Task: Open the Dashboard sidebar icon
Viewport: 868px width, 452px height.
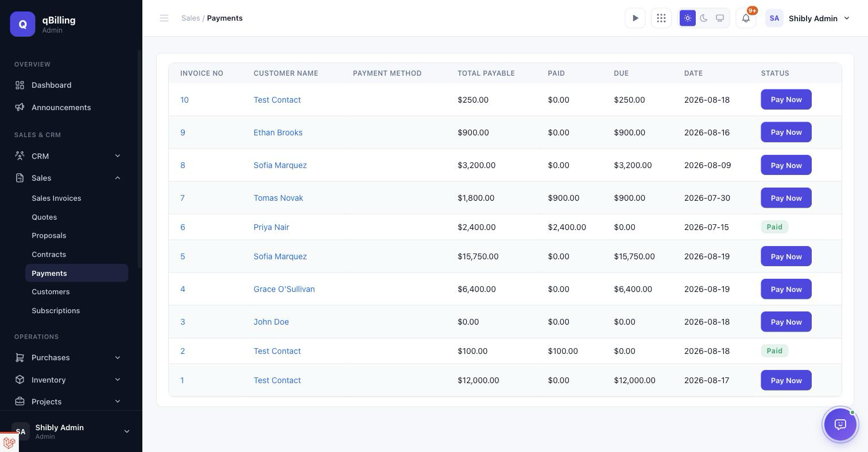Action: pos(20,85)
